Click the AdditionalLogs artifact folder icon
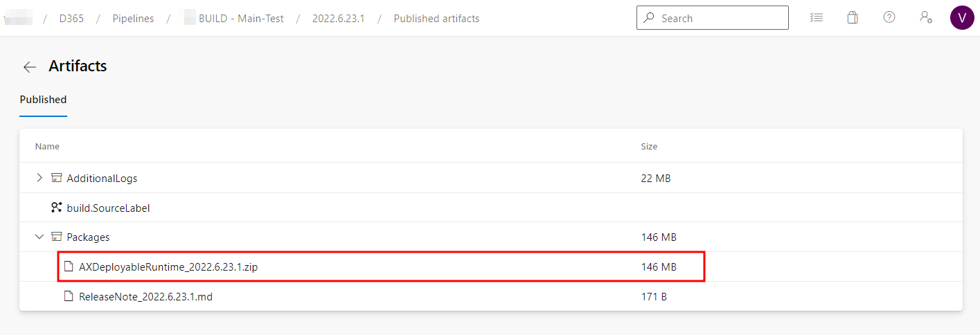 point(57,178)
